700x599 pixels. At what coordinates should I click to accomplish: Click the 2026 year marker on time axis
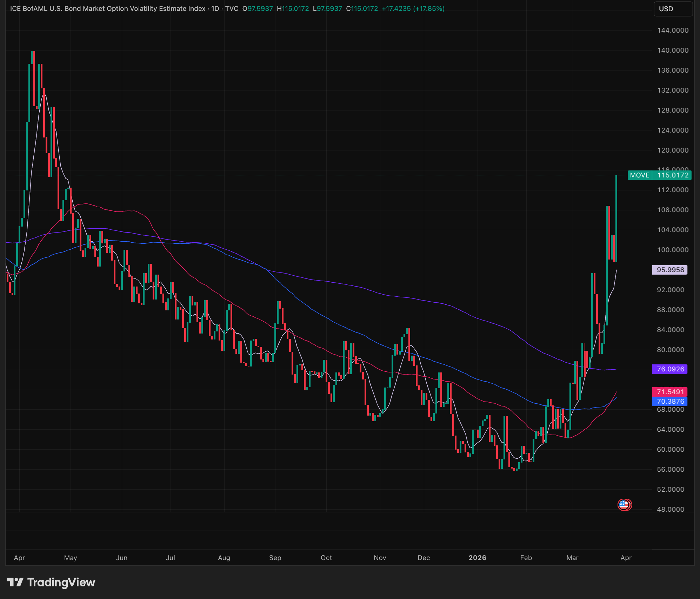pyautogui.click(x=478, y=558)
